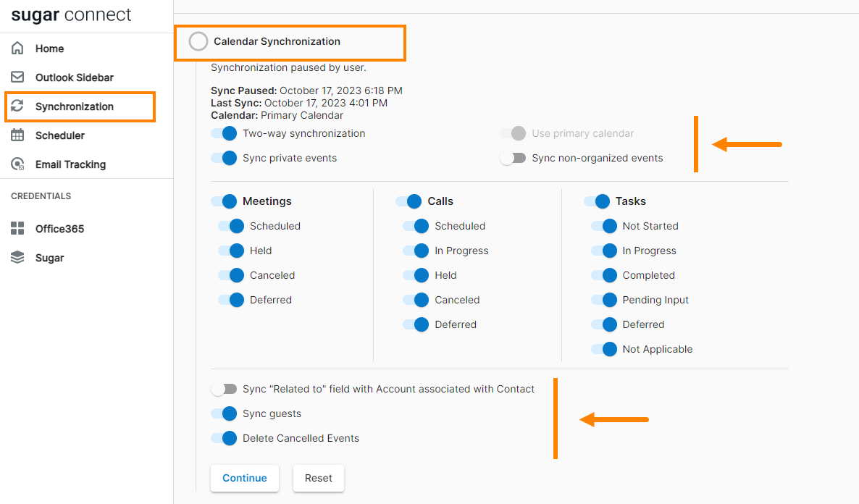Click the Email Tracking icon
Viewport: 859px width, 504px height.
coord(17,164)
